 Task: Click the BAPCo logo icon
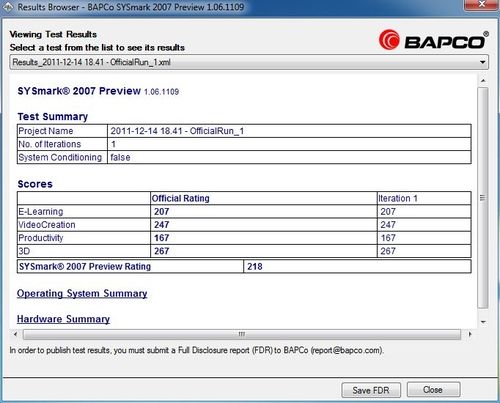(389, 40)
